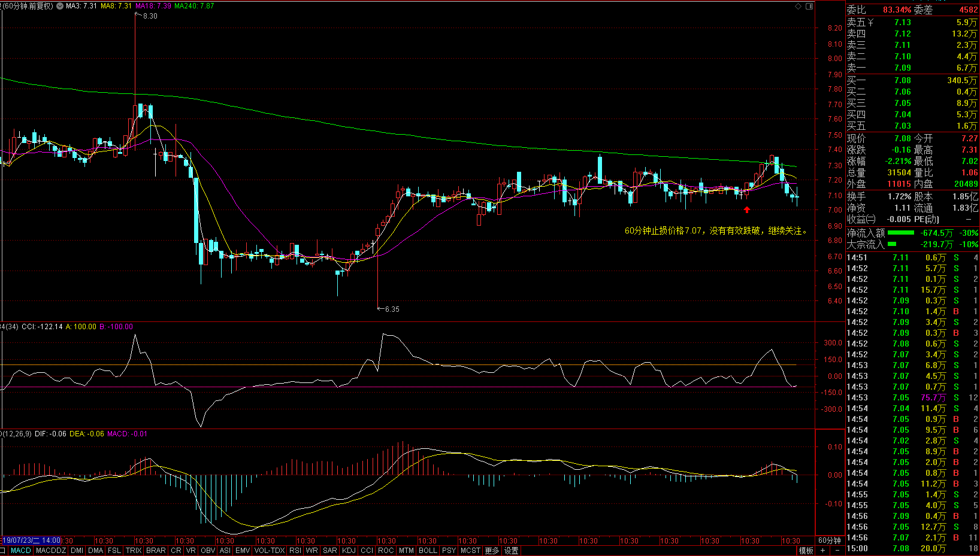980x556 pixels.
Task: Click the yellow 60分钟止损价格7.07 annotation text
Action: click(716, 230)
